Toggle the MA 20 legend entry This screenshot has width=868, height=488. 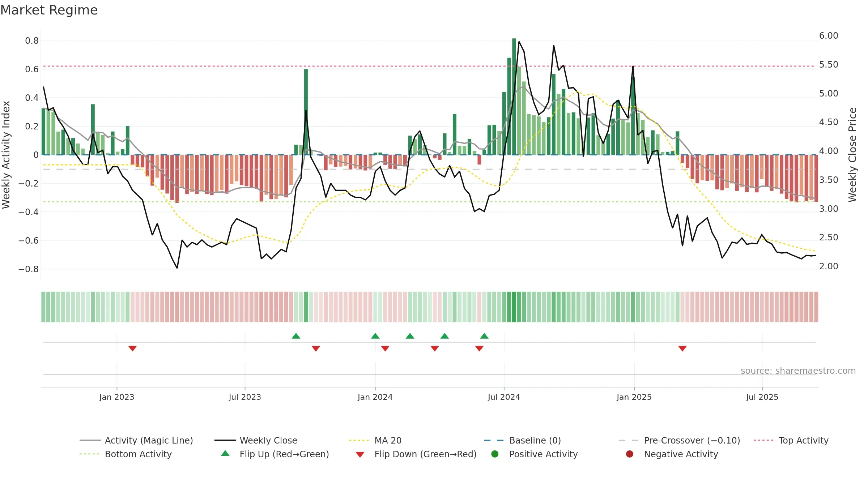tap(375, 440)
